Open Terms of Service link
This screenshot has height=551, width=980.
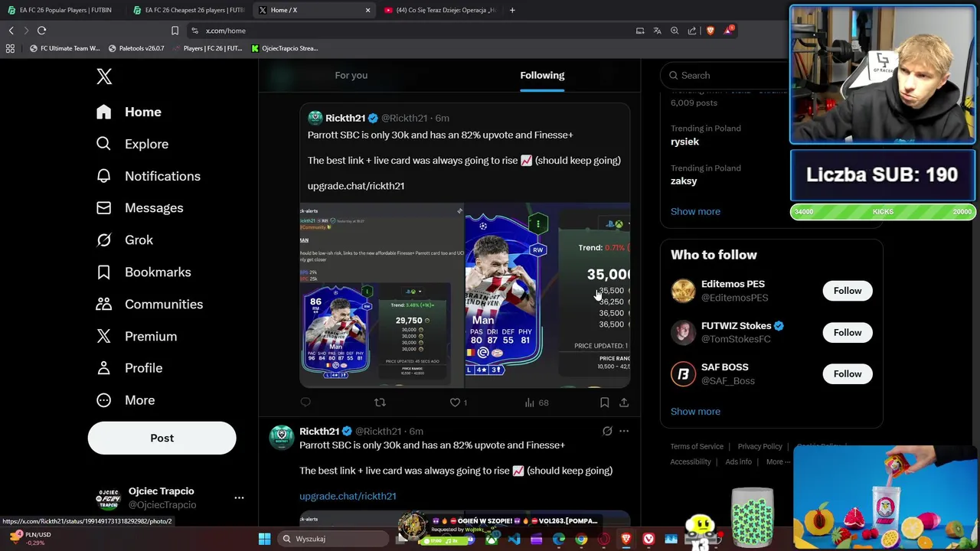click(x=697, y=446)
